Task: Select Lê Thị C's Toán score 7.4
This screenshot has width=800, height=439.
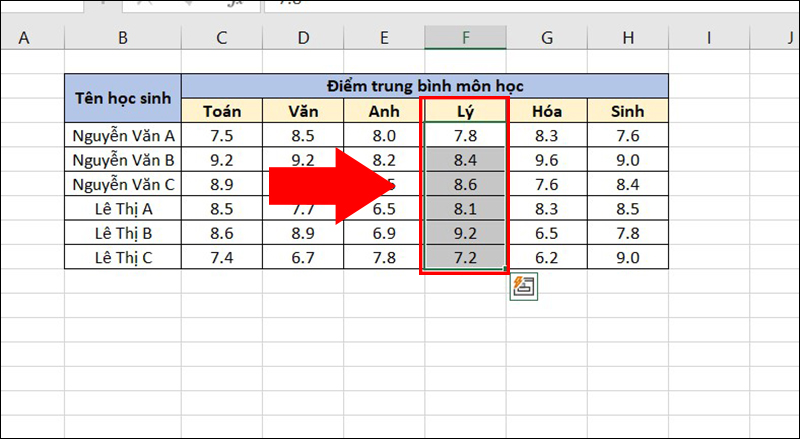Action: 222,257
